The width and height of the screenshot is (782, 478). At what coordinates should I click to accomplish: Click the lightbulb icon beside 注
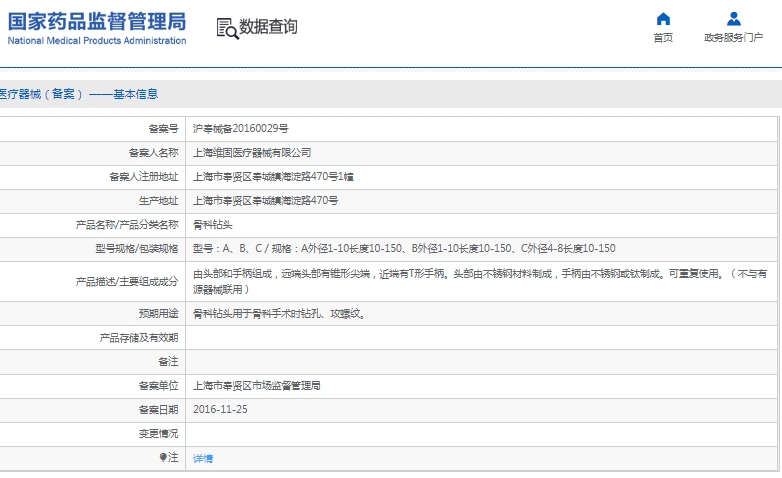point(163,457)
